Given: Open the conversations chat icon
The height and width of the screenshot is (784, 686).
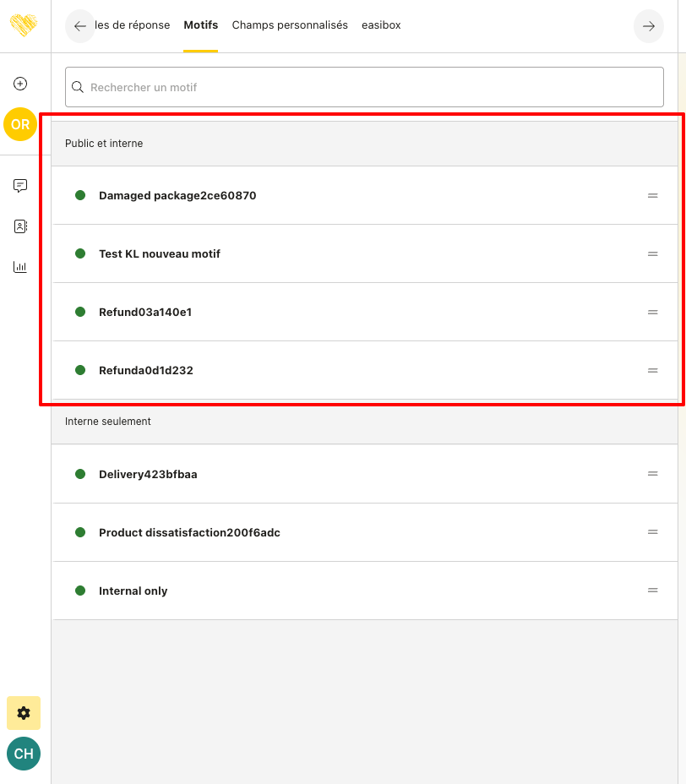Looking at the screenshot, I should click(20, 186).
